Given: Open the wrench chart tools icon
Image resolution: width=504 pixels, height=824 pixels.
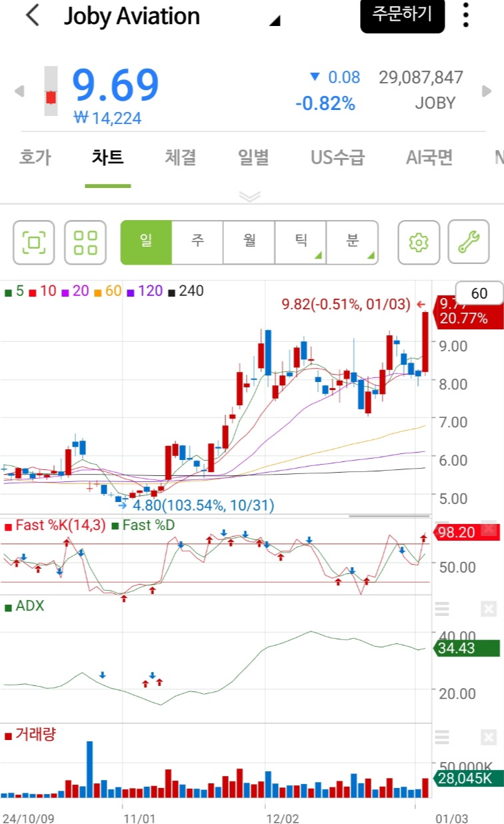Looking at the screenshot, I should click(469, 242).
